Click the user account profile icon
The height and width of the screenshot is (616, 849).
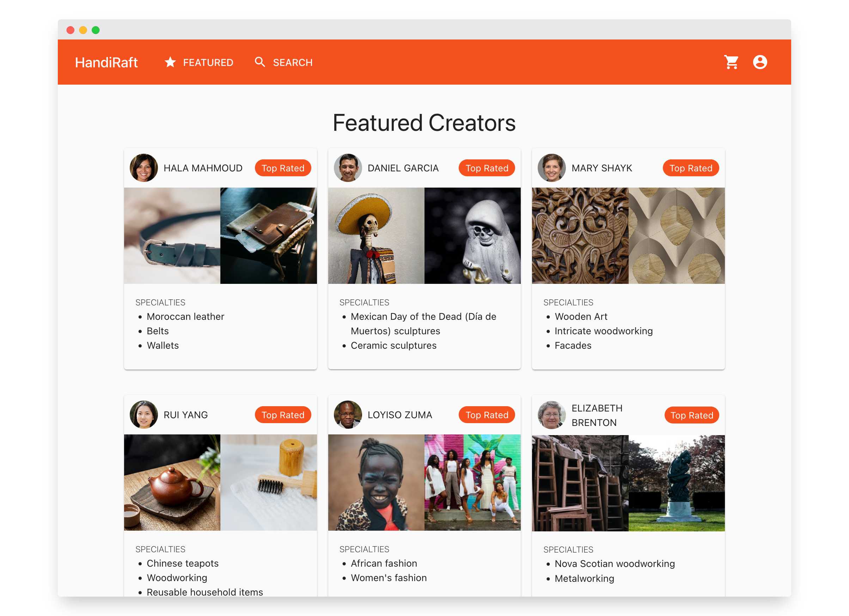pyautogui.click(x=759, y=62)
